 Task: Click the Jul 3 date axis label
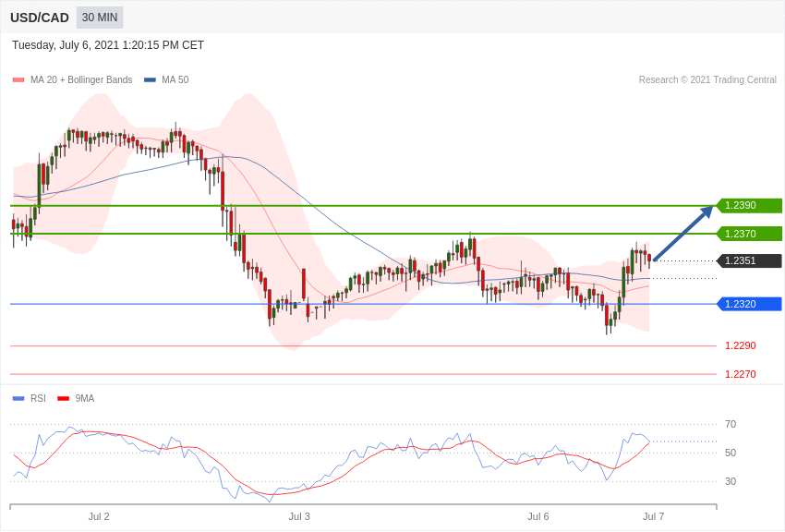tap(299, 516)
